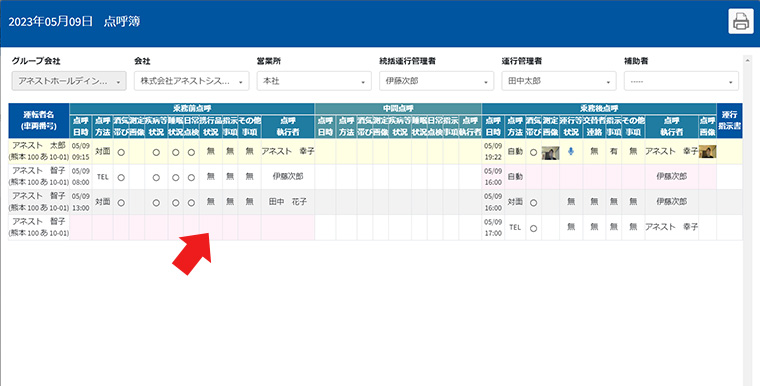The height and width of the screenshot is (386, 760).
Task: Open the 測定画像 thumbnail in the 19:22 row
Action: point(550,152)
